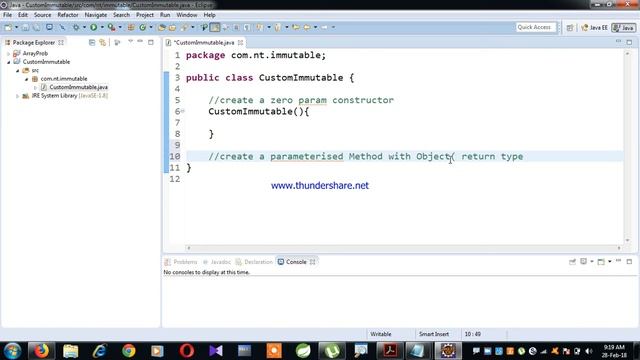Expand the ArrayProb project node
This screenshot has width=640, height=360.
(x=9, y=53)
